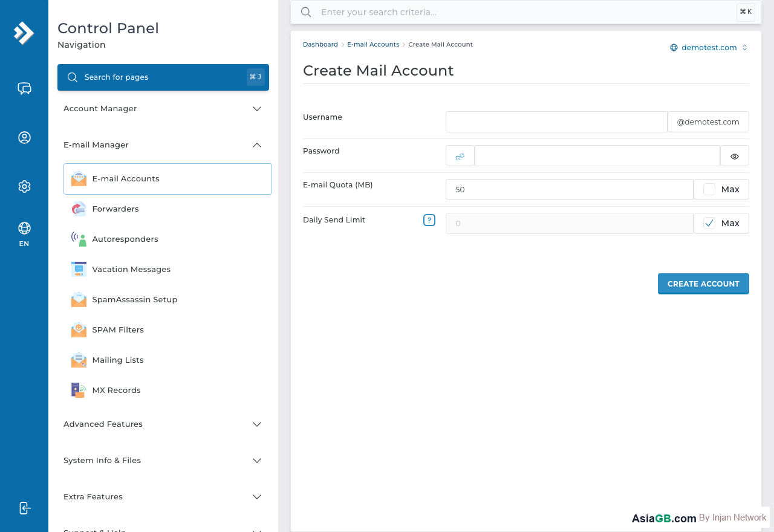The image size is (774, 532).
Task: Click the Autoresponders icon
Action: tap(79, 239)
